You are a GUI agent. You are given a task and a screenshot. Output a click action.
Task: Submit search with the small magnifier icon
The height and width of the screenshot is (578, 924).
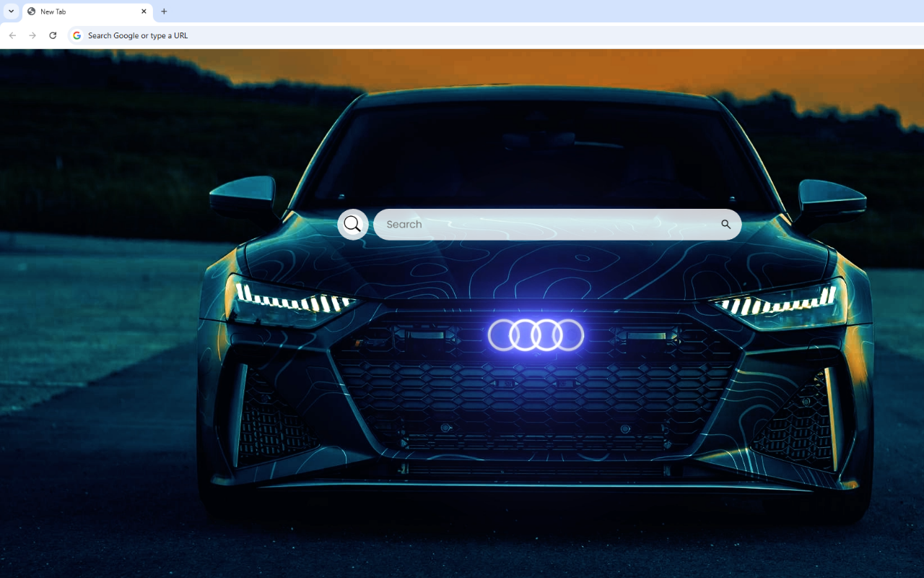click(x=725, y=225)
